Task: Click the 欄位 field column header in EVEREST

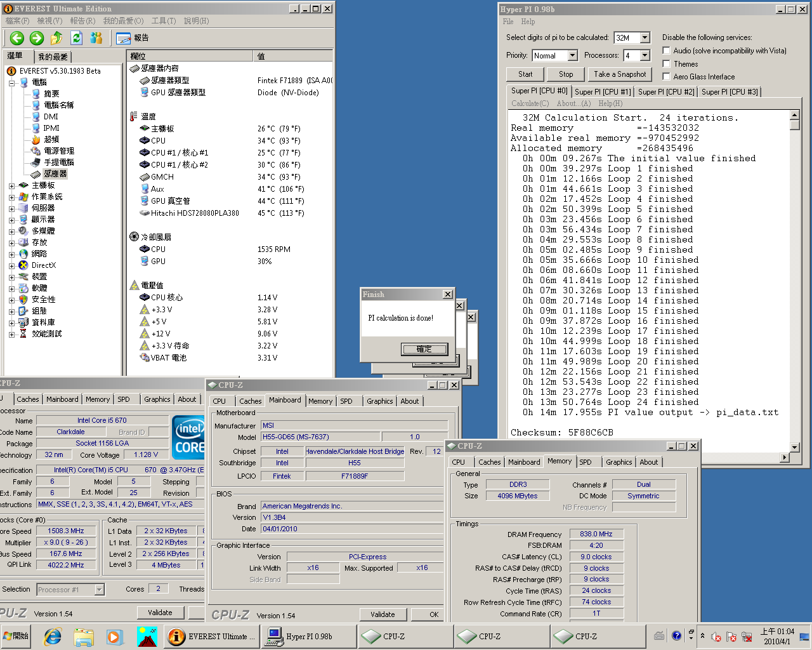Action: (x=190, y=56)
